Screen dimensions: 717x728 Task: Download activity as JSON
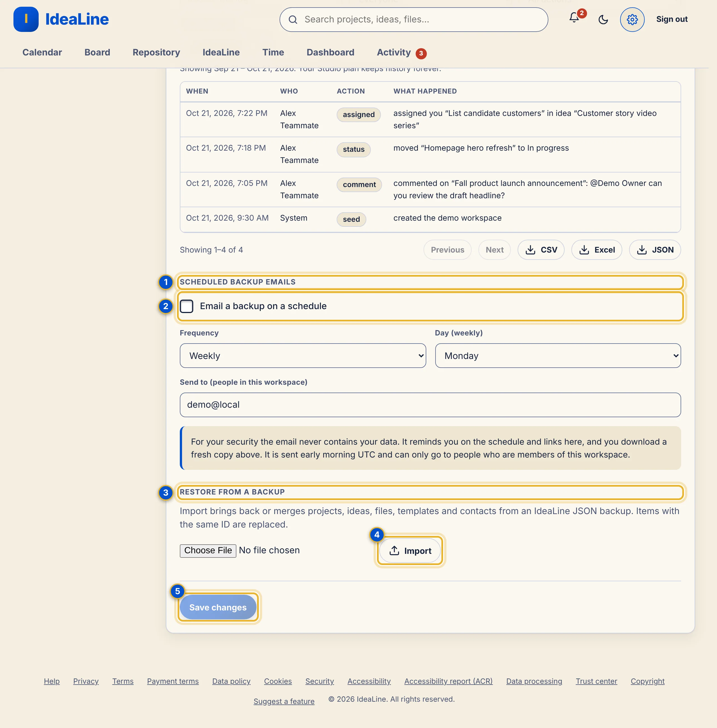click(x=655, y=249)
